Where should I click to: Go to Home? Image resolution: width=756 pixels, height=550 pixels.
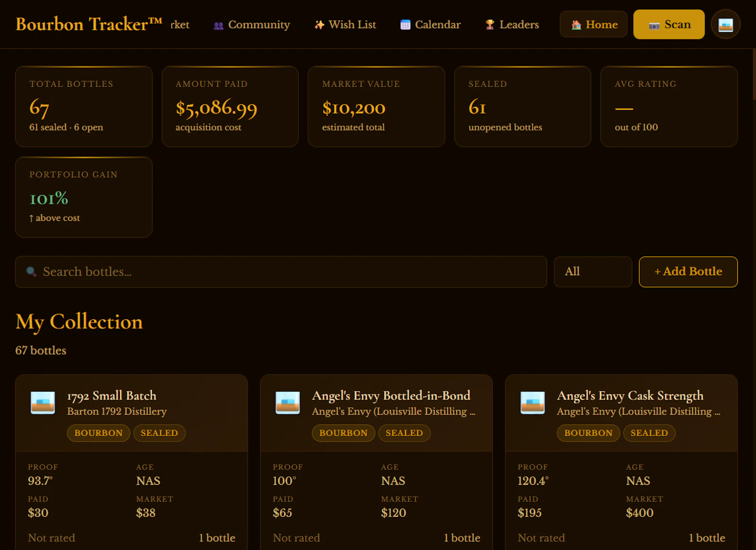(593, 25)
